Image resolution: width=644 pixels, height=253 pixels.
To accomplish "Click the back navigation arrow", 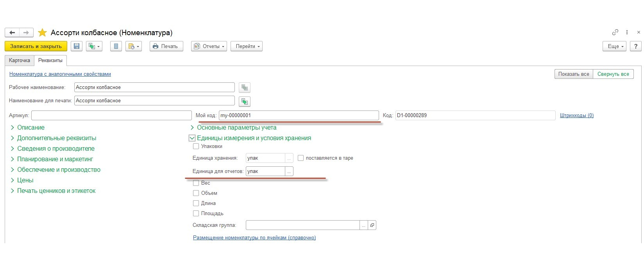I will [x=12, y=33].
